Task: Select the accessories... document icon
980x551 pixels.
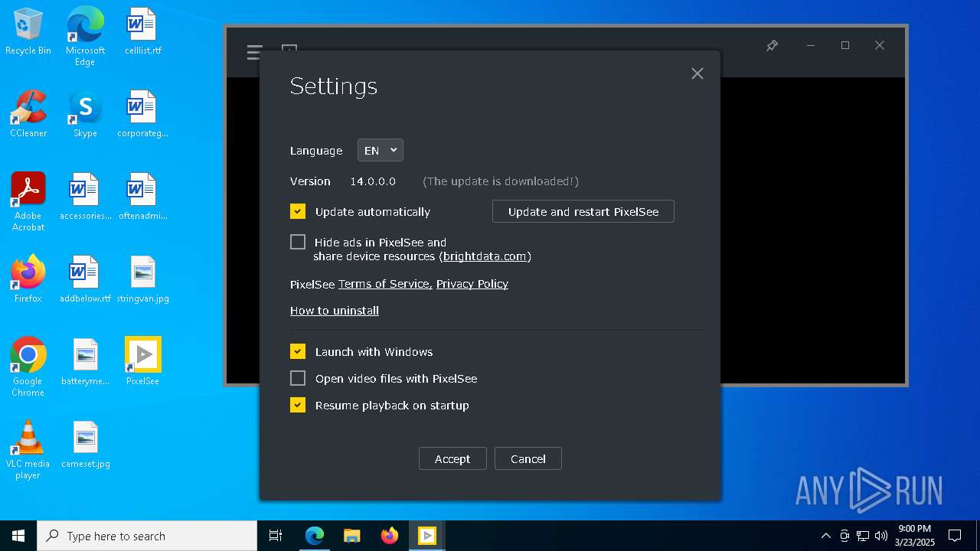Action: 85,197
